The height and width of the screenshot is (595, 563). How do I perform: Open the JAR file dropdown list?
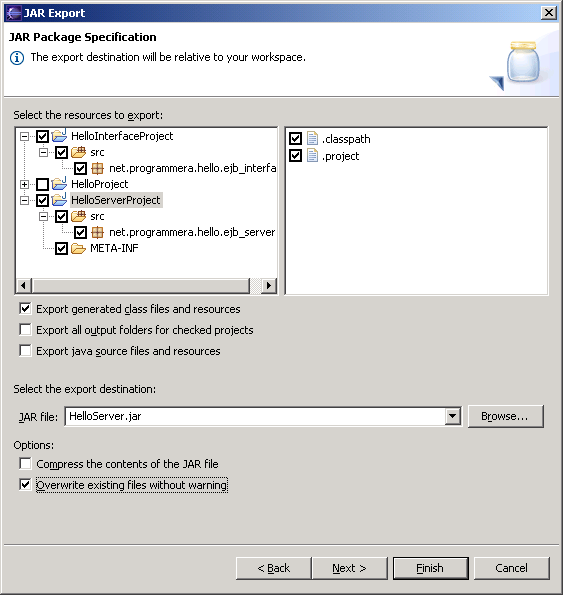coord(452,417)
